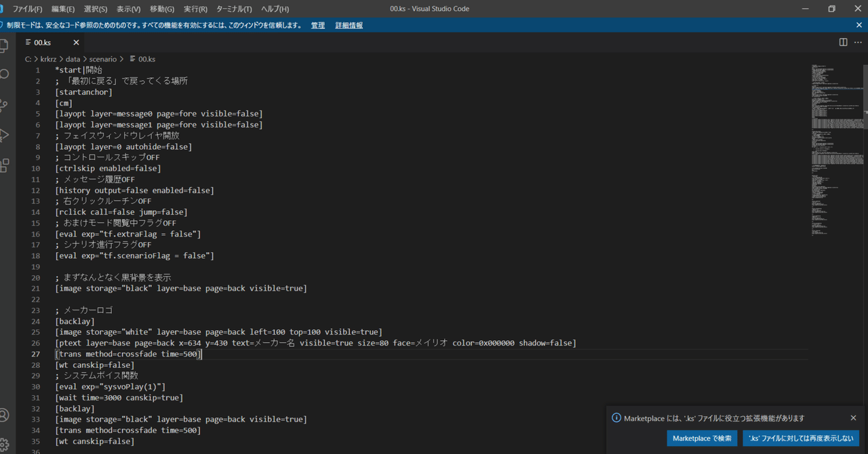Open the 表示(V) menu
This screenshot has height=454, width=868.
pos(128,9)
